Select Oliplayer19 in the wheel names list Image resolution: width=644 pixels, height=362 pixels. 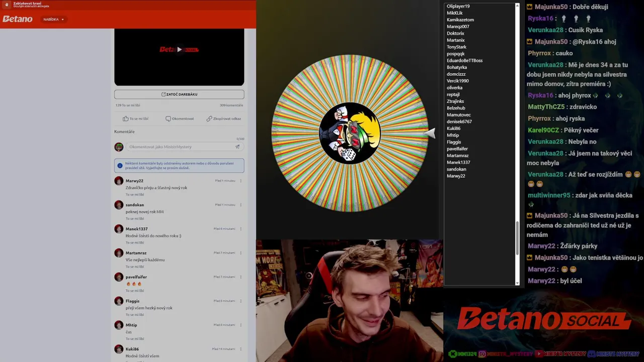click(458, 6)
